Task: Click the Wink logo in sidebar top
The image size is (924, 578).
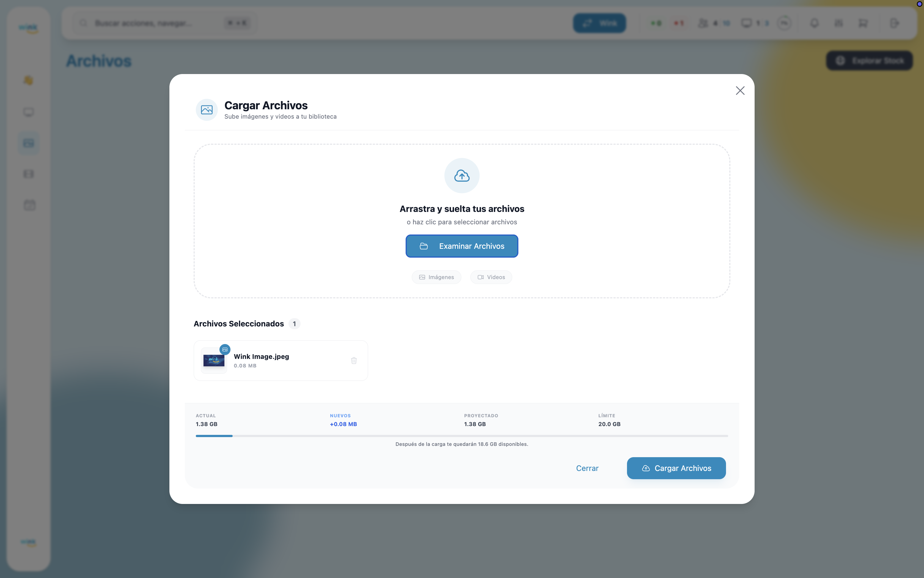Action: click(x=29, y=29)
